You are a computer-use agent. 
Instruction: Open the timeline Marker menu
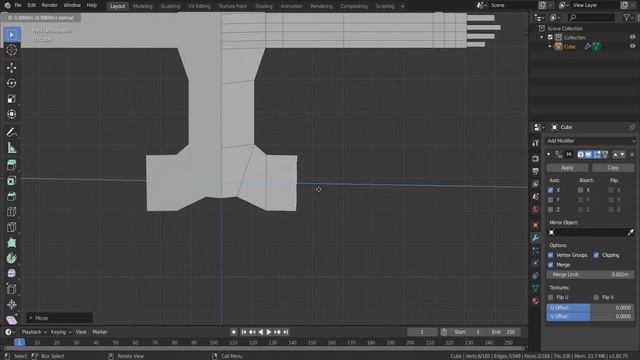[x=100, y=332]
